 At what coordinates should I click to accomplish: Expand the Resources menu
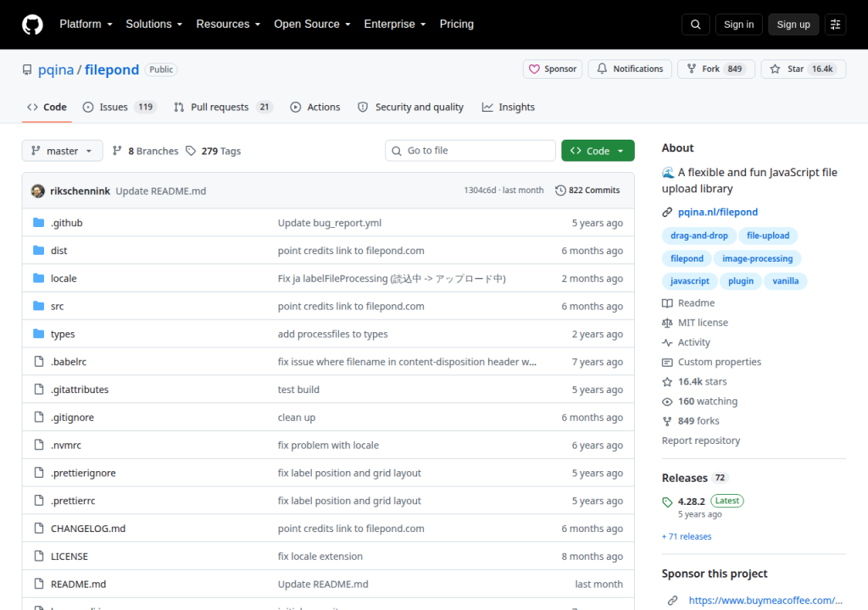228,25
